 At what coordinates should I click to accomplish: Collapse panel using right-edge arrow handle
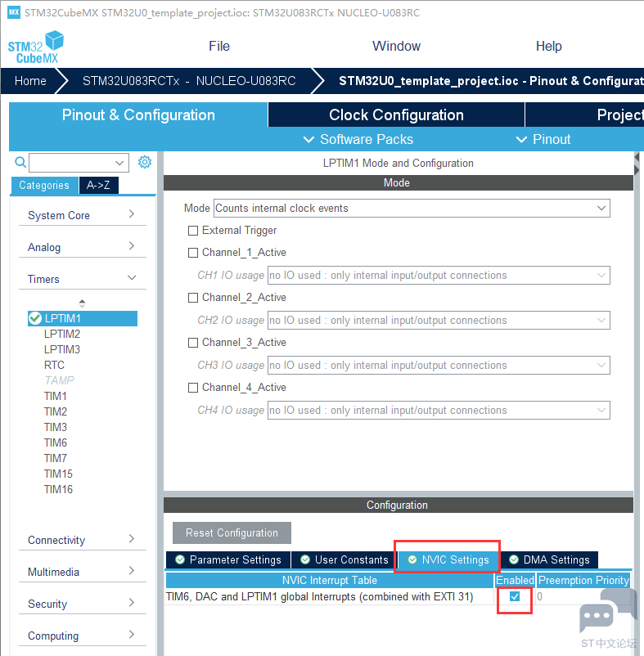(637, 164)
